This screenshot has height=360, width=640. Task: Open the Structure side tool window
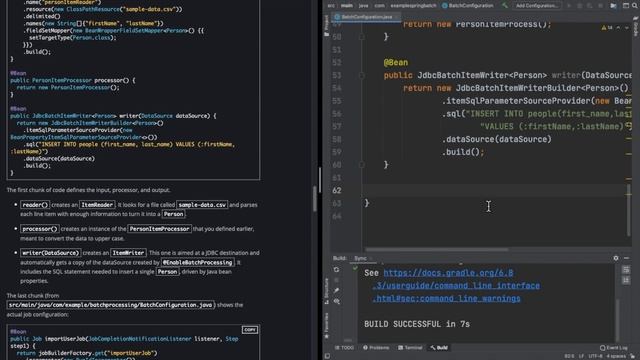326,291
